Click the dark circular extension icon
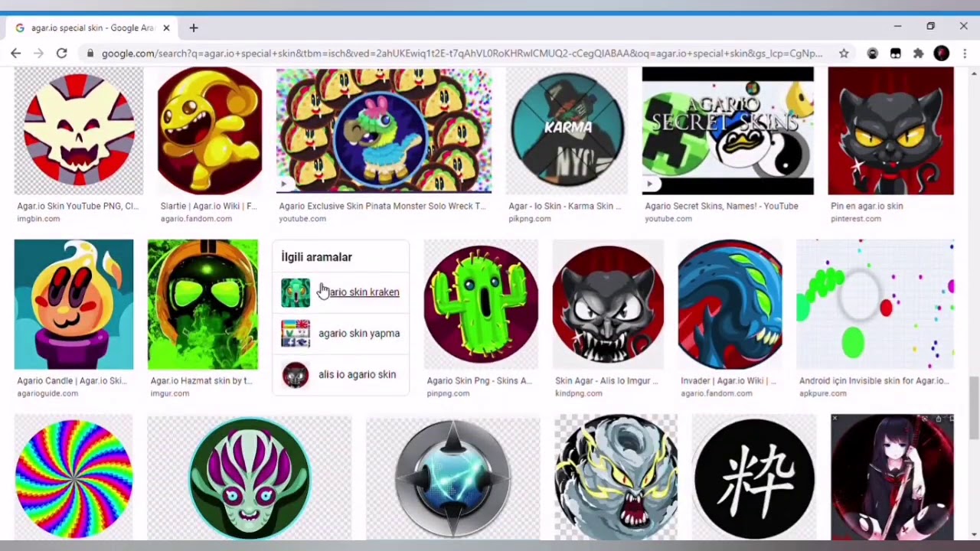 tap(873, 53)
